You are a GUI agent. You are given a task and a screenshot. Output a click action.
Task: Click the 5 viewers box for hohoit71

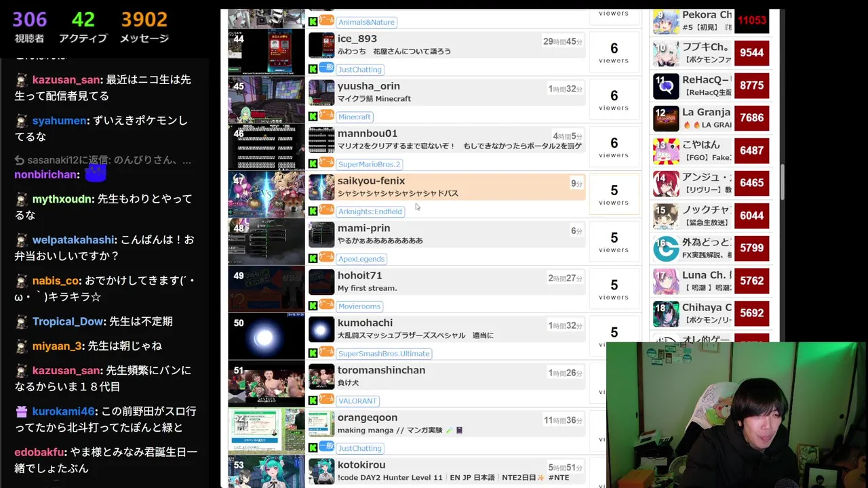coord(614,289)
